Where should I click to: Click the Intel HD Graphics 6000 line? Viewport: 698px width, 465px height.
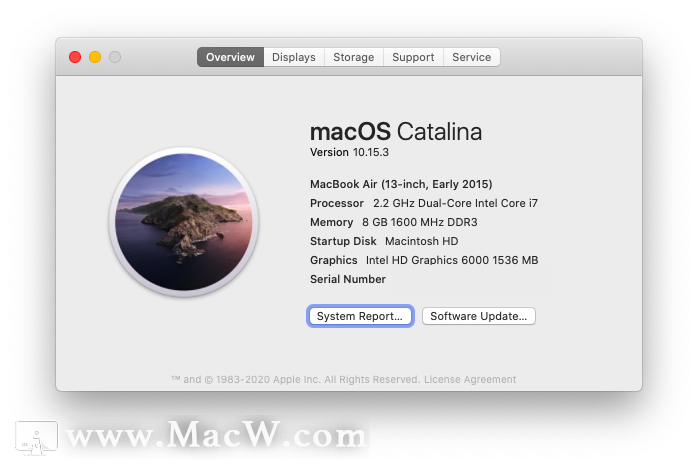tap(424, 260)
